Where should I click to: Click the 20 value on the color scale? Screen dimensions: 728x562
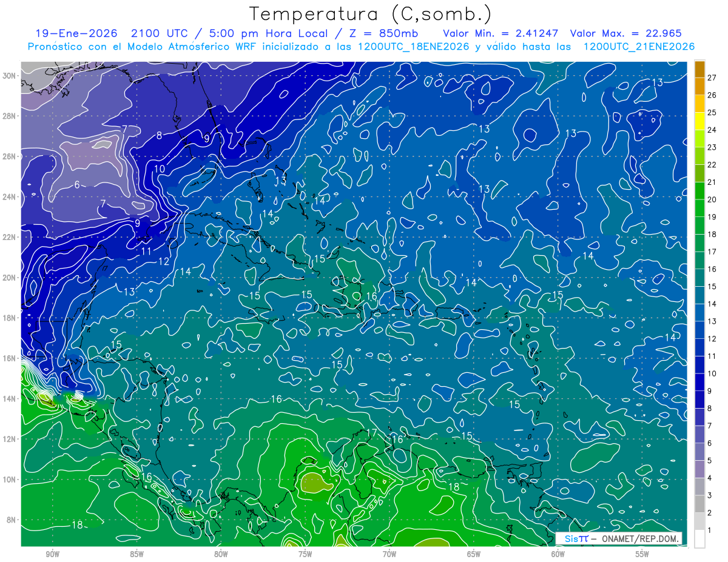(x=712, y=199)
